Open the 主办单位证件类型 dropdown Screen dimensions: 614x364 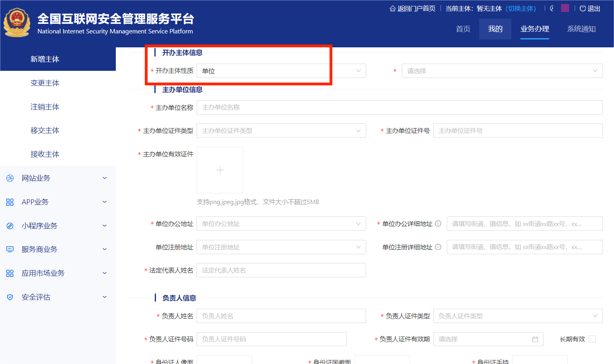click(281, 130)
